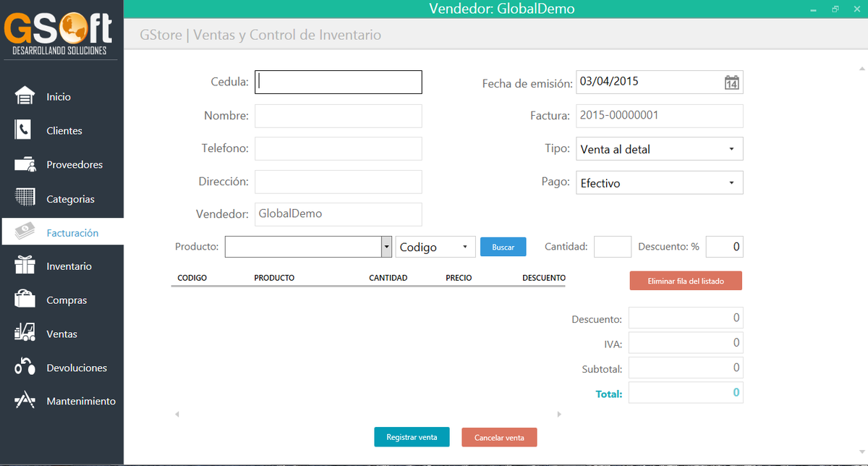Open Inicio menu item
The height and width of the screenshot is (466, 868).
point(59,97)
